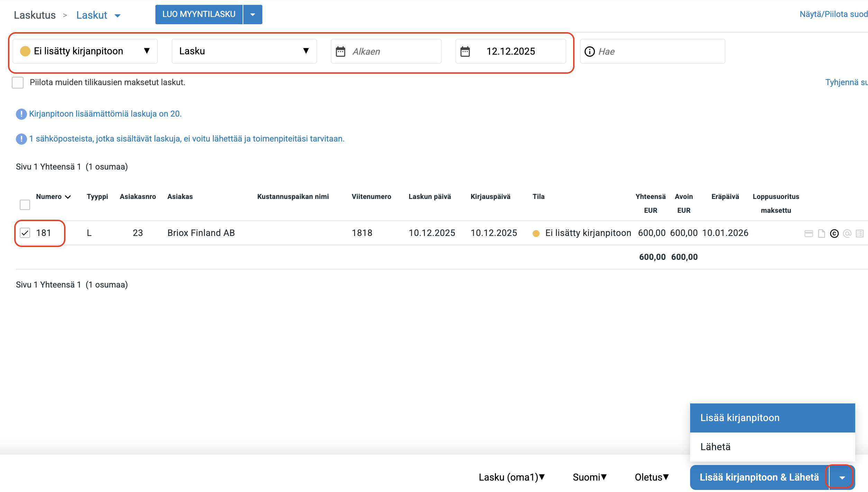Click the calendar icon beside the Alkaen field
Screen dimensions: 868x492
point(341,52)
